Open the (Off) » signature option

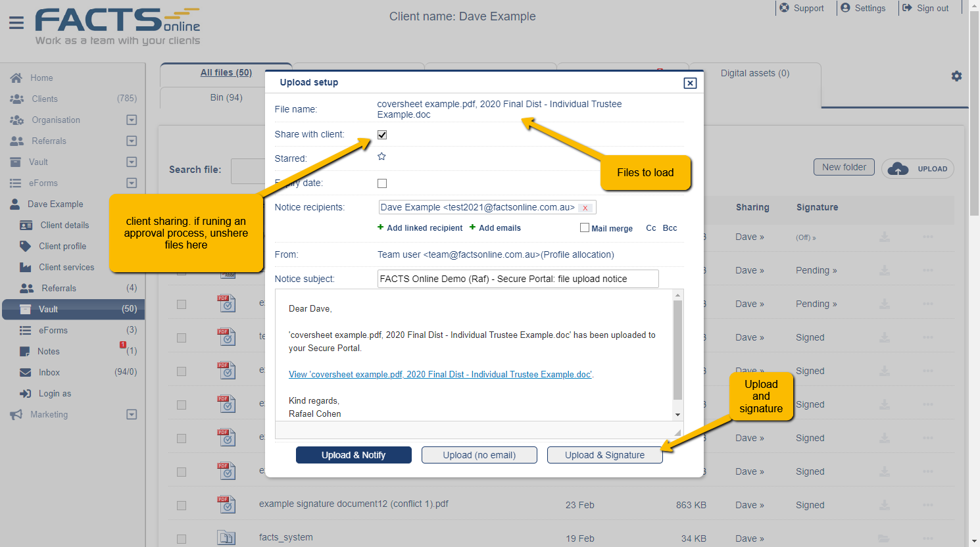[806, 237]
